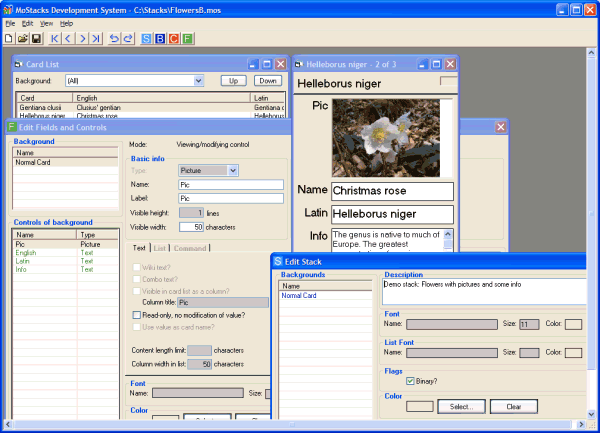Click the New file toolbar icon
The width and height of the screenshot is (600, 433).
tap(9, 38)
